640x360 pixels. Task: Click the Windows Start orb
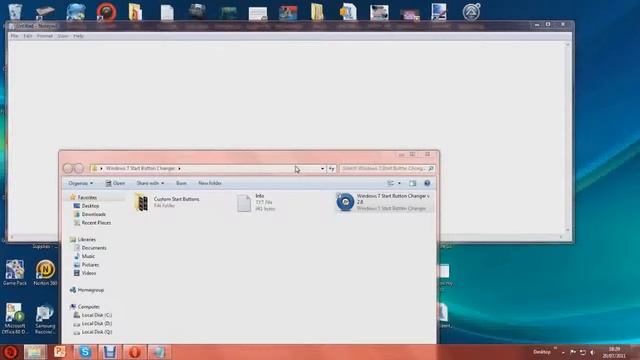click(x=10, y=352)
